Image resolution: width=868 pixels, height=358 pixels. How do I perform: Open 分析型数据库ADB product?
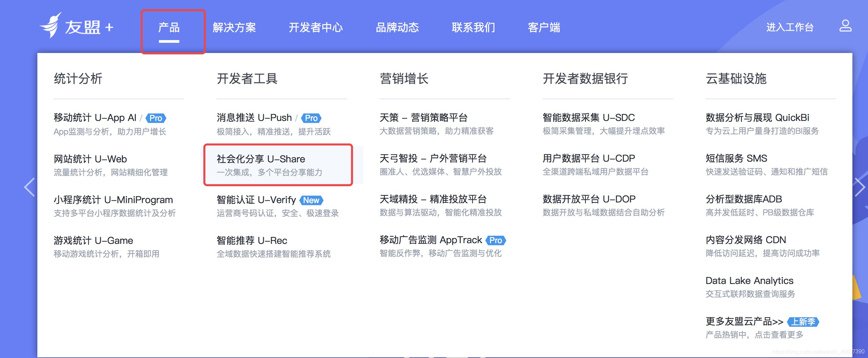tap(744, 199)
